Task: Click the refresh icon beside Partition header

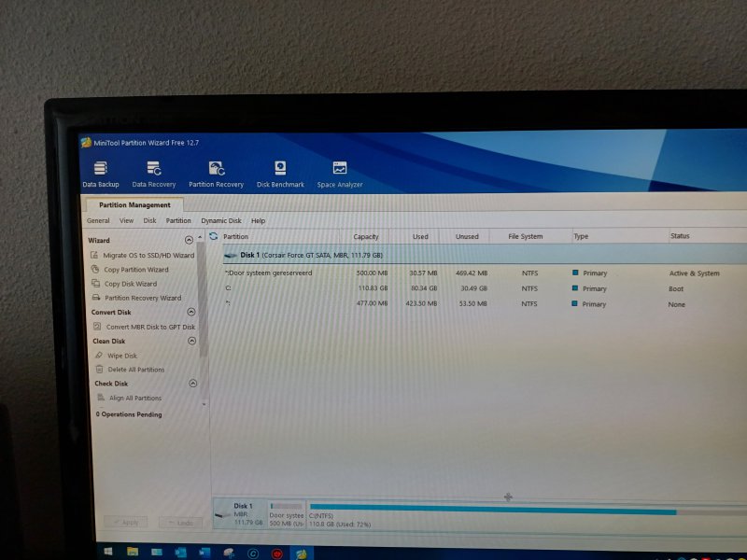Action: click(x=214, y=237)
